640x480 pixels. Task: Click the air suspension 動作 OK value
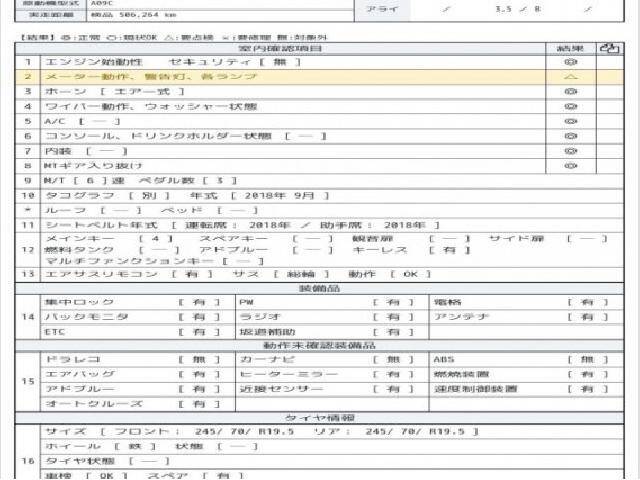coord(410,273)
